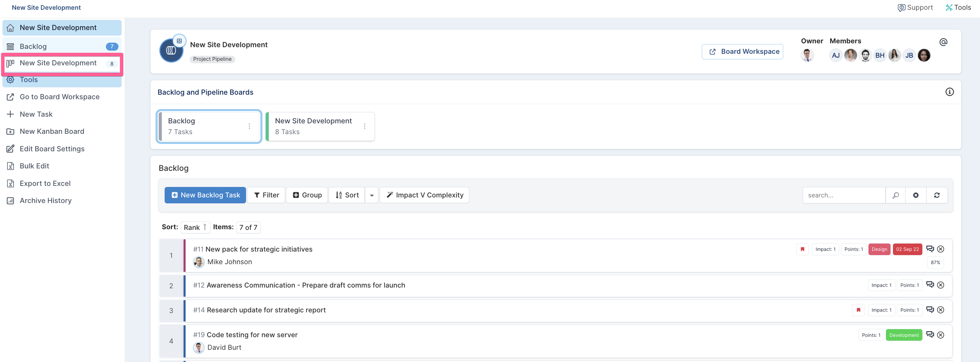980x362 pixels.
Task: Open the Support link icon
Action: tap(901, 8)
